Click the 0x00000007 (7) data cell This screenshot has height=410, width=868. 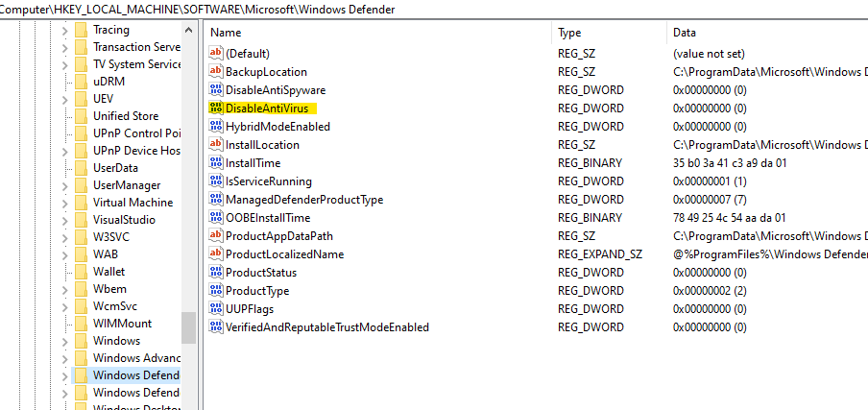click(710, 199)
